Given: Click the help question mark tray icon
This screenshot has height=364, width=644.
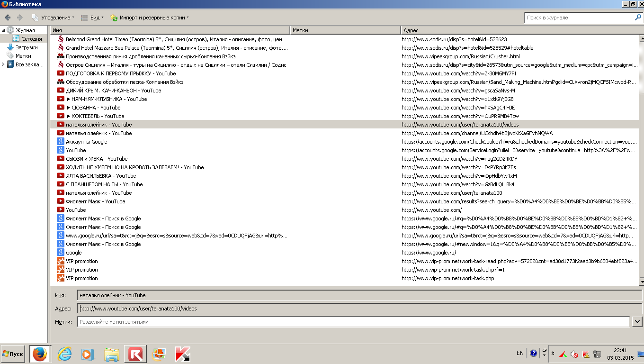Looking at the screenshot, I should [x=534, y=354].
